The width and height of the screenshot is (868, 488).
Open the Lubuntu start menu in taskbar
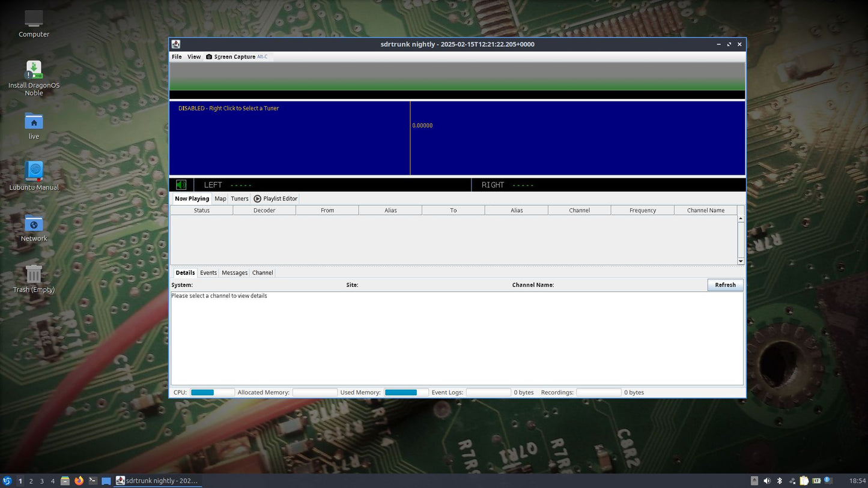[x=7, y=481]
